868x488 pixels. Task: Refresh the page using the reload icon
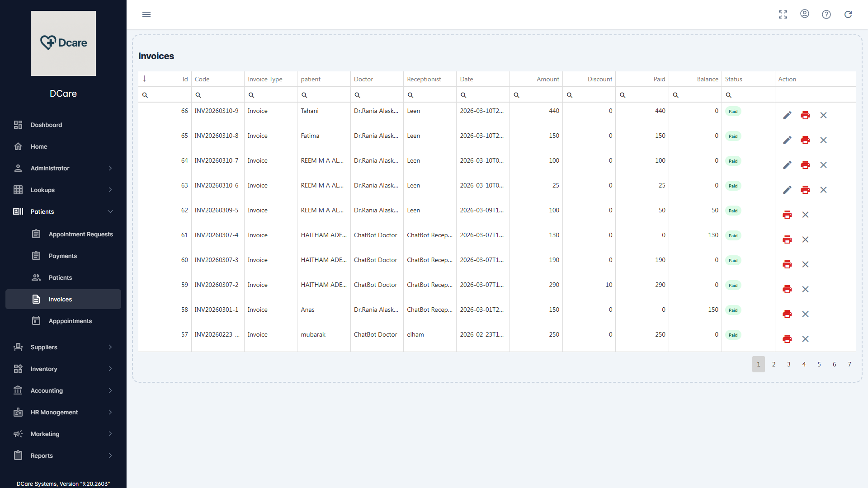pyautogui.click(x=848, y=14)
